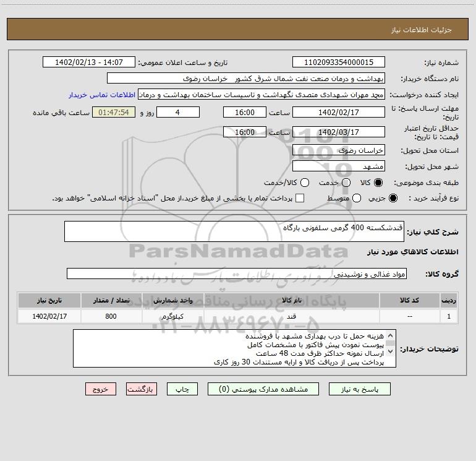This screenshot has height=461, width=476.
Task: Click the کیلوگرم unit cell
Action: 172,316
